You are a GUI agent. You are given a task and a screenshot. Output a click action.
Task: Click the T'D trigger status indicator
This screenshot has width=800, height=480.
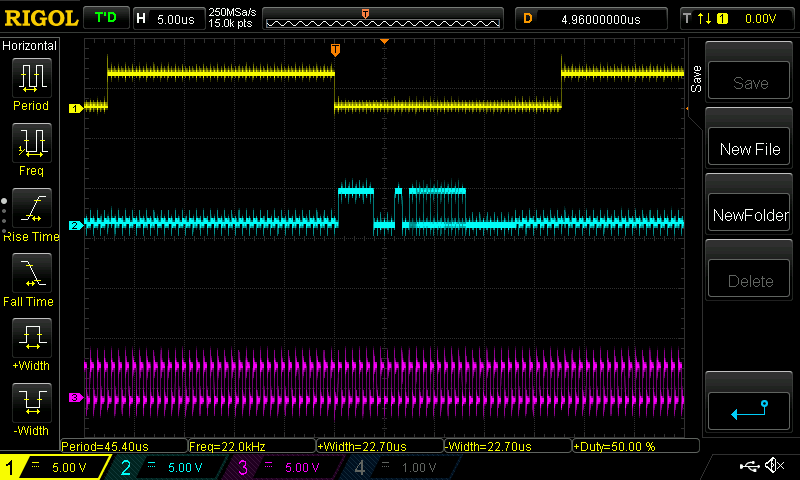tap(106, 18)
